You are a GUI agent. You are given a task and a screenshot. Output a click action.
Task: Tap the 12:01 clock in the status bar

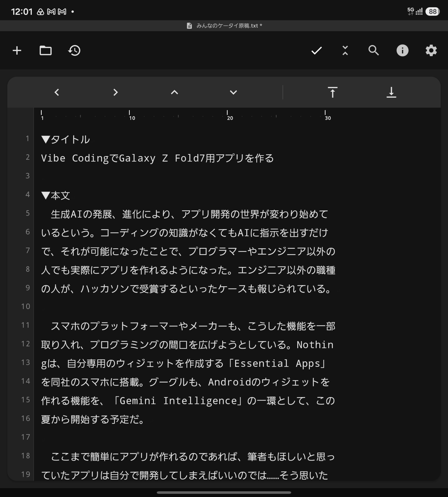click(x=22, y=12)
